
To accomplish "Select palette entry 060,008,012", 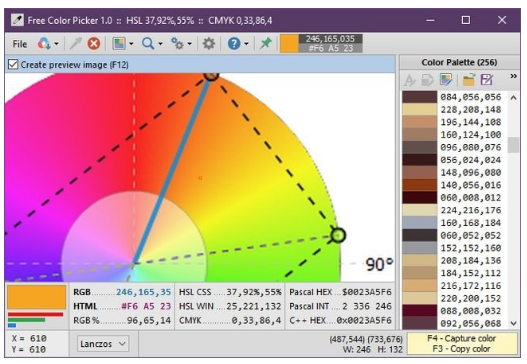I will 455,198.
